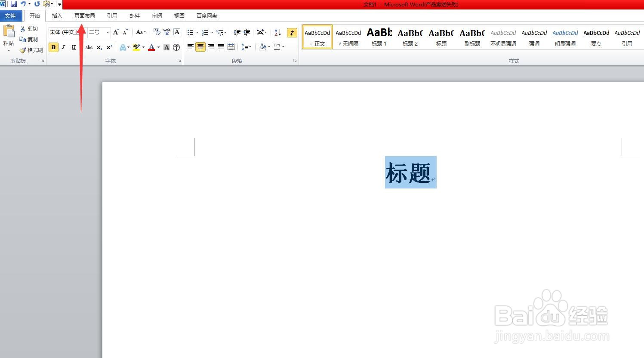Apply yellow text highlight color
This screenshot has height=358, width=644.
click(136, 47)
